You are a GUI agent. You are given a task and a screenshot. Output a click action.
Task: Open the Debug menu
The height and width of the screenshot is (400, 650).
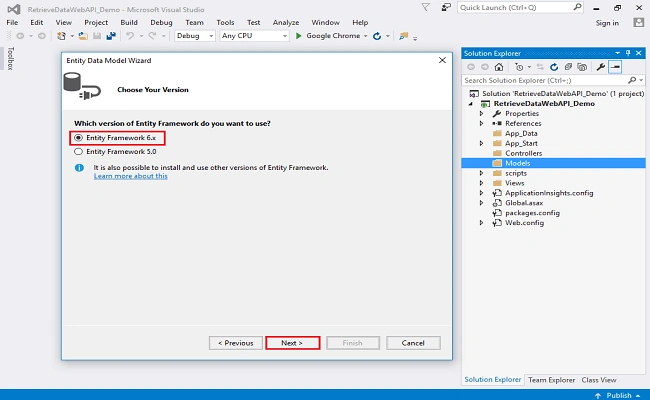(161, 22)
